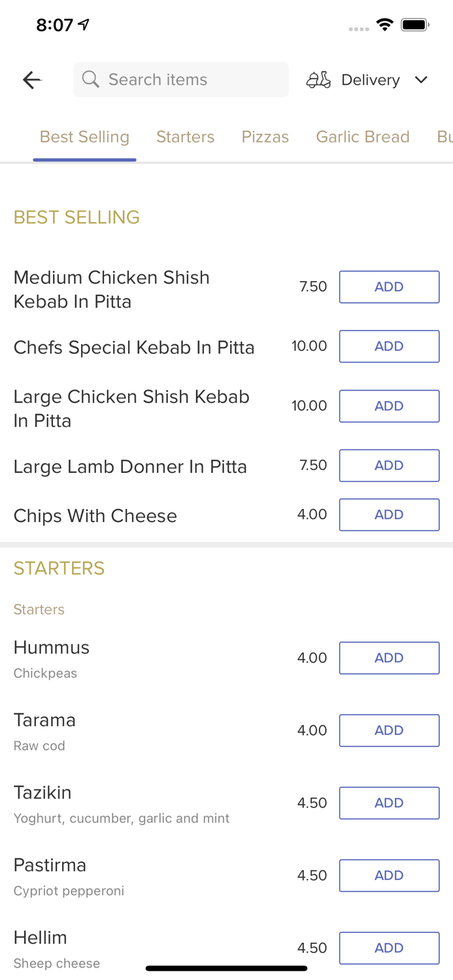Switch to the Starters tab
The height and width of the screenshot is (980, 453).
click(185, 137)
